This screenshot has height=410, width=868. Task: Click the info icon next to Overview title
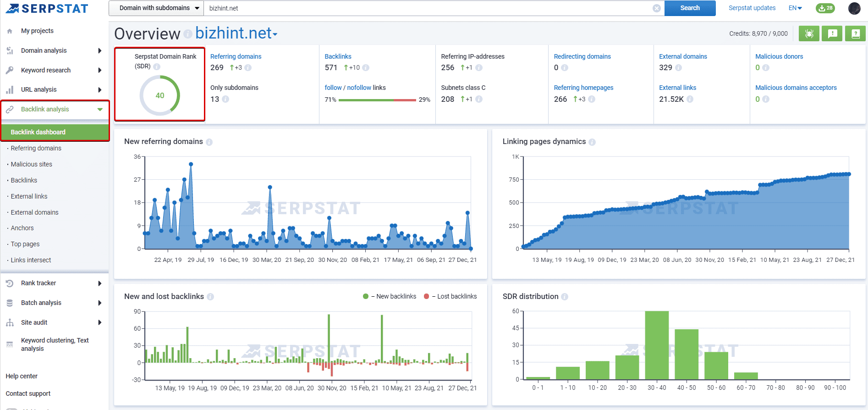tap(187, 34)
